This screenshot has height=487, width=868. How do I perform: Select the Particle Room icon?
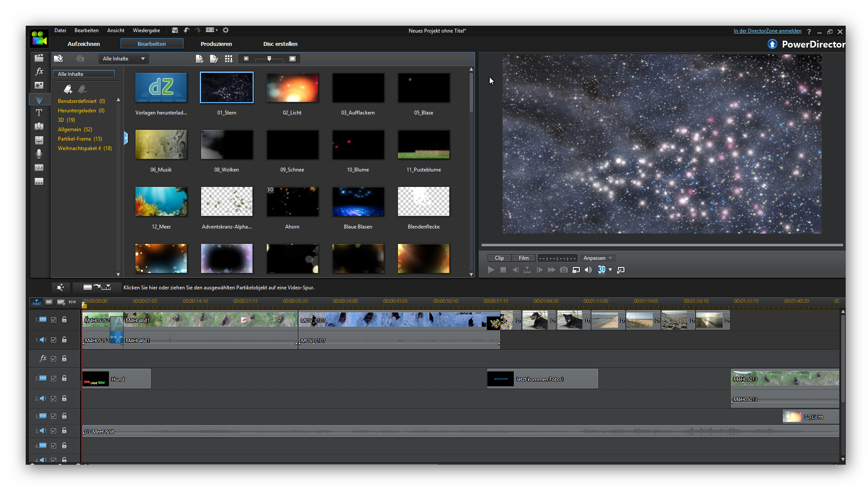(39, 99)
